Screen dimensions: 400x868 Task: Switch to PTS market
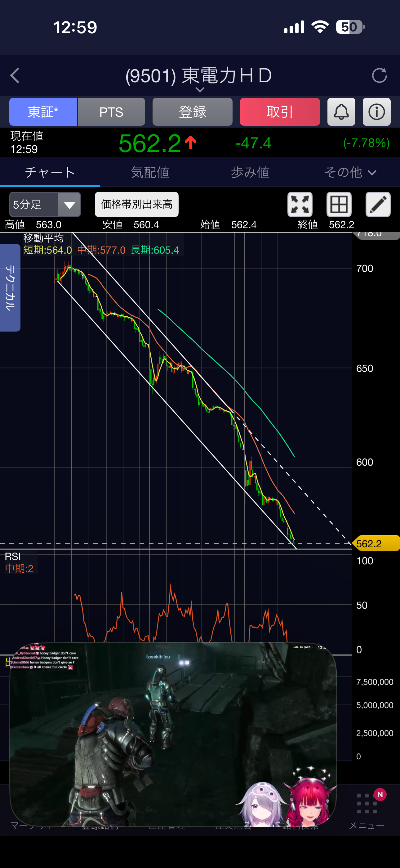tap(111, 112)
